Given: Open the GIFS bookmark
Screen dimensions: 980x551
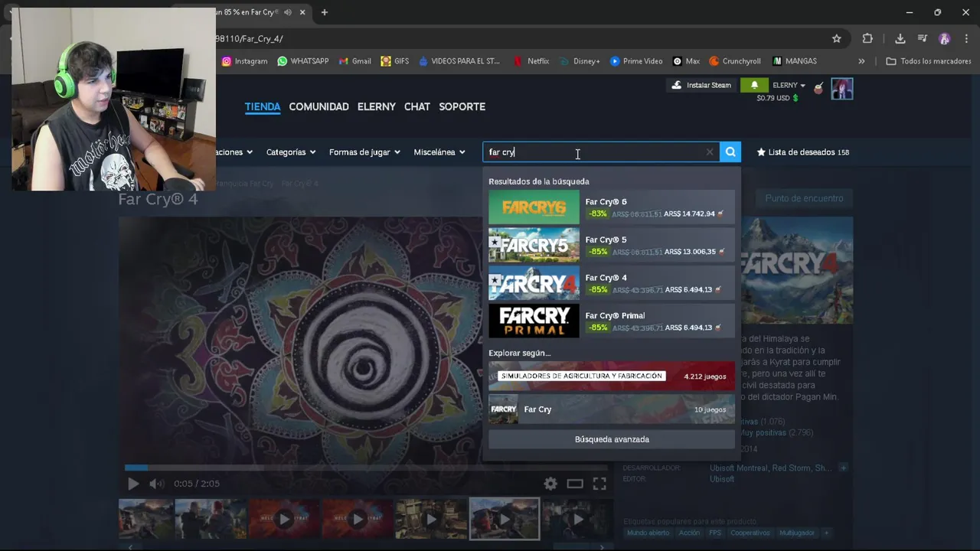Looking at the screenshot, I should [395, 61].
